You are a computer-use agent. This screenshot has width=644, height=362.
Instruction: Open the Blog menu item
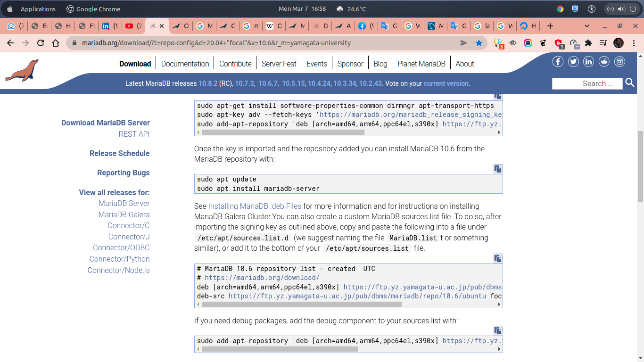(380, 64)
